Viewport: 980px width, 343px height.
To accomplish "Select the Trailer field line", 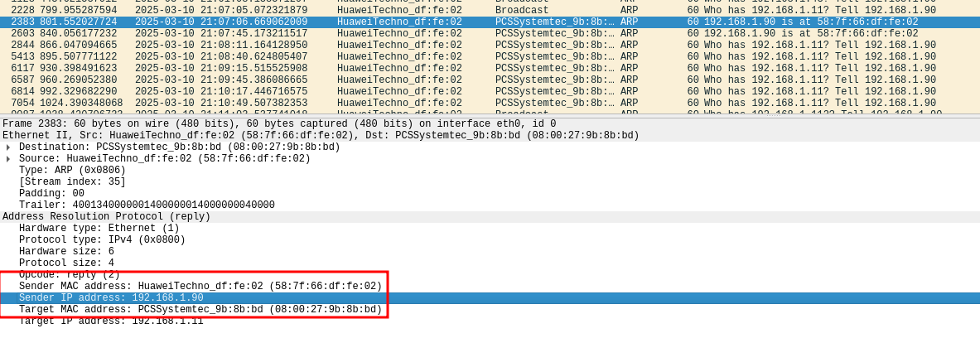I will [x=147, y=205].
